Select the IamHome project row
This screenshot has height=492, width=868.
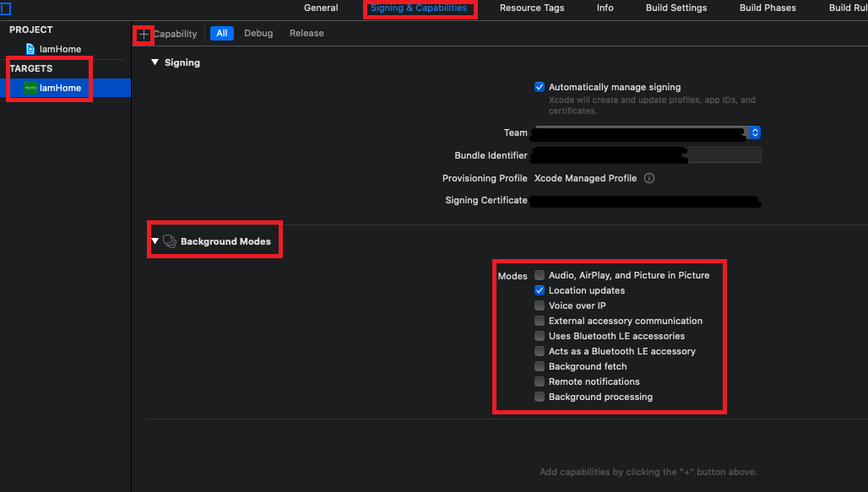(65, 49)
